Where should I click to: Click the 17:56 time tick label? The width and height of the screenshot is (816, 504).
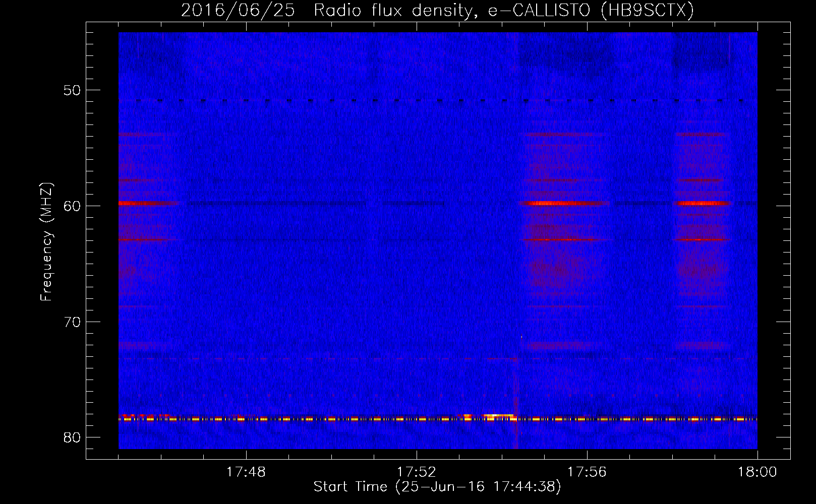[x=587, y=472]
